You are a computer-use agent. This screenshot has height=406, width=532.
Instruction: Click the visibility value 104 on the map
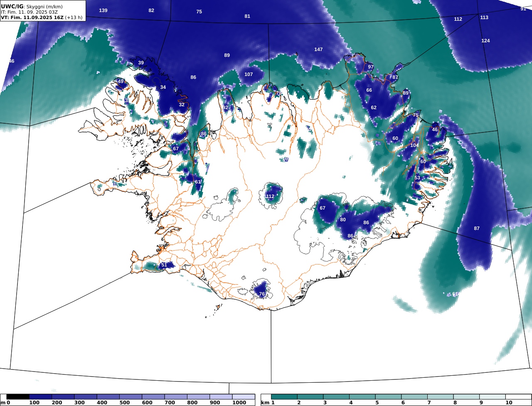point(414,145)
